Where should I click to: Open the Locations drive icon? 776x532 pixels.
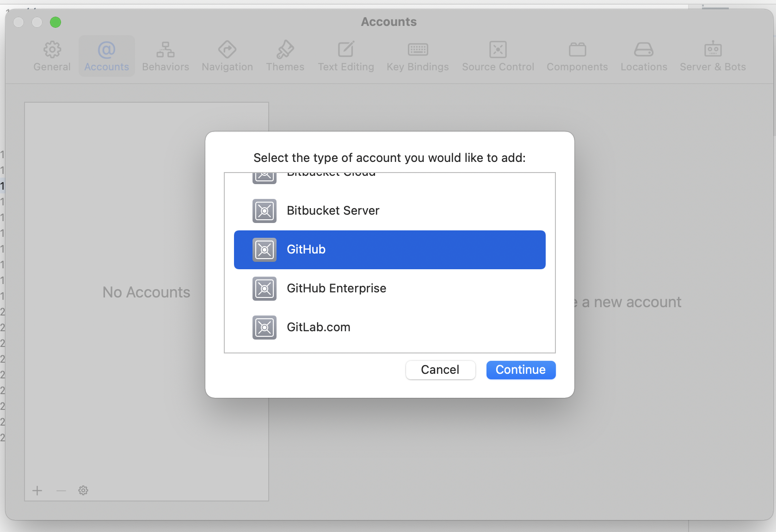point(644,49)
